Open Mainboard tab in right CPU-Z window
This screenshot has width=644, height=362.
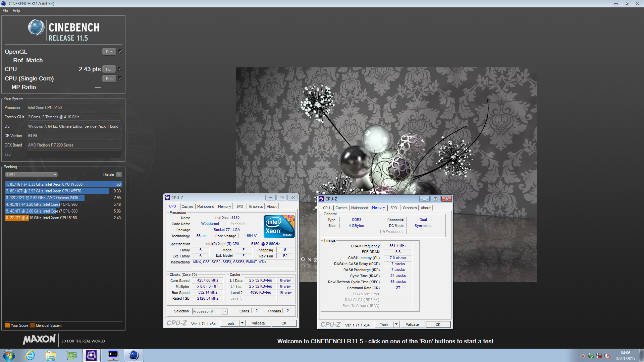[x=360, y=208]
